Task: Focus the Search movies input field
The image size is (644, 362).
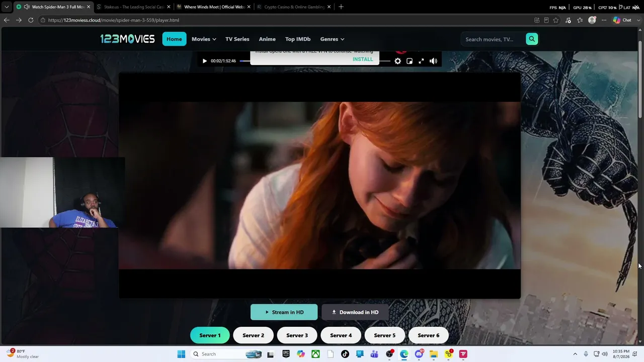Action: (x=493, y=39)
